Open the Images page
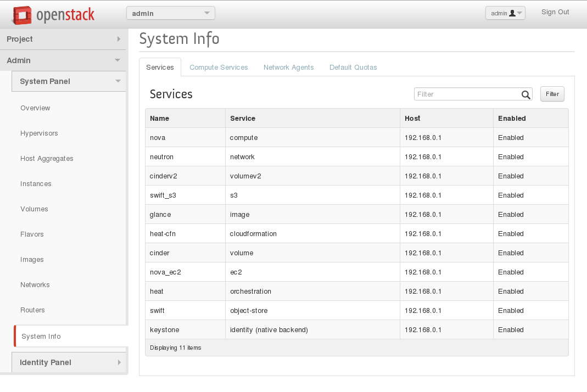The width and height of the screenshot is (587, 392). click(32, 260)
